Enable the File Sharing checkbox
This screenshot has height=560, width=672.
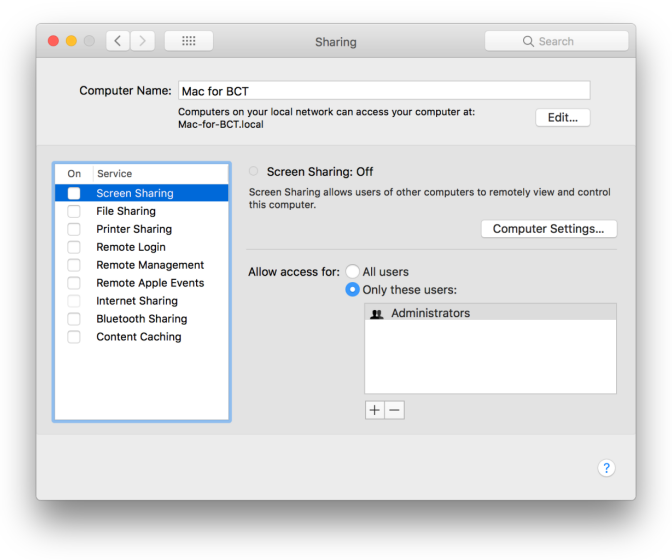point(74,211)
